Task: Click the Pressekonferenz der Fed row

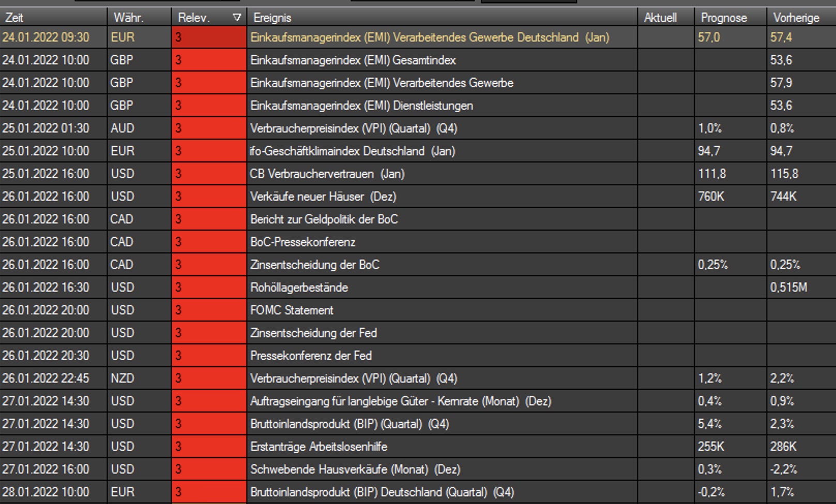Action: [x=311, y=356]
